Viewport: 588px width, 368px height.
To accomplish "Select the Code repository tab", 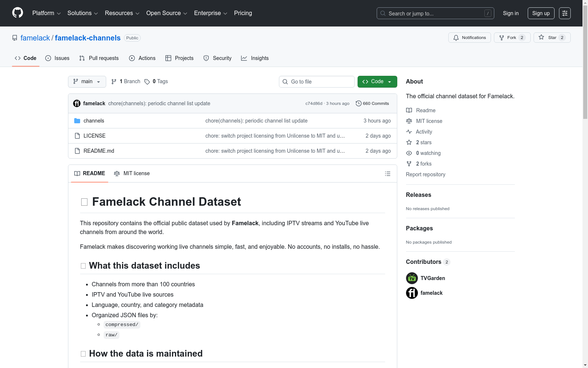I will point(26,58).
